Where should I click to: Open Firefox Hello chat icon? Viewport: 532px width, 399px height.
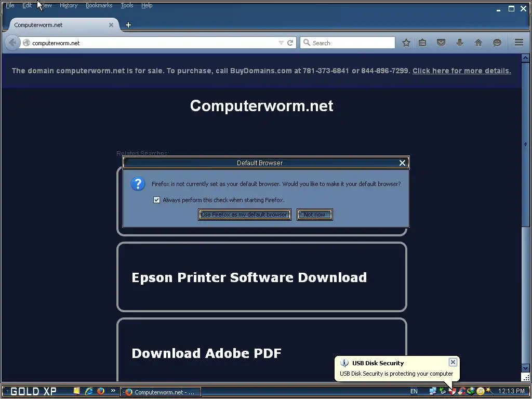(x=497, y=43)
